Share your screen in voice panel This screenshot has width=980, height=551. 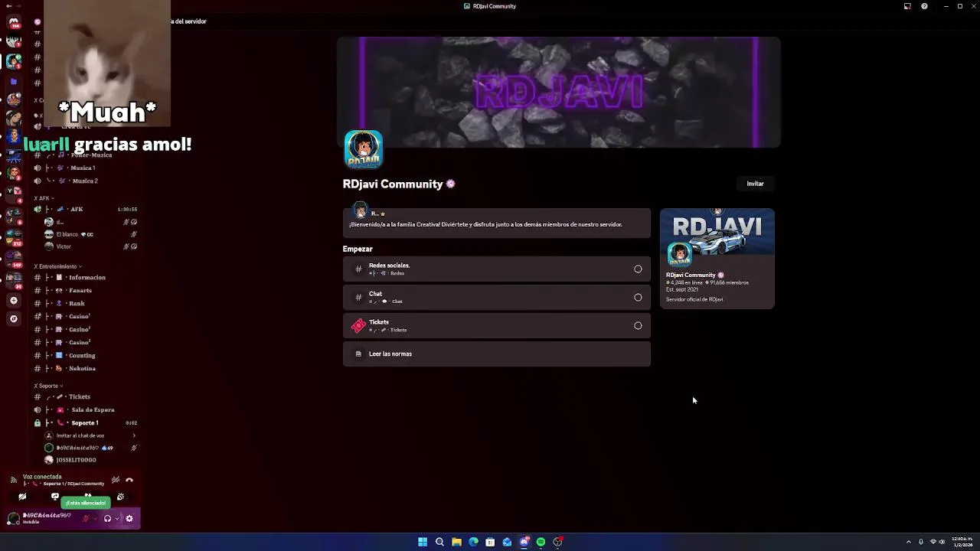click(x=54, y=497)
